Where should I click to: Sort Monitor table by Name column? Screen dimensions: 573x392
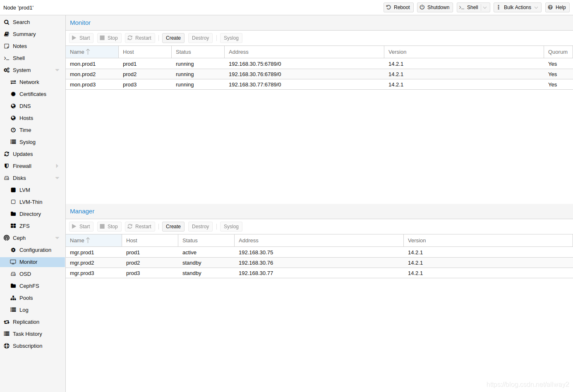92,52
